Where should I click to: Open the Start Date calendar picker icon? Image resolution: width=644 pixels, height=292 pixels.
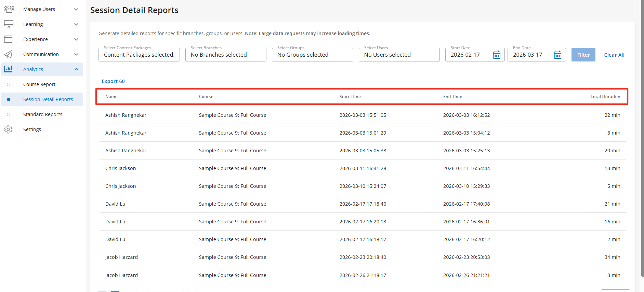(497, 55)
